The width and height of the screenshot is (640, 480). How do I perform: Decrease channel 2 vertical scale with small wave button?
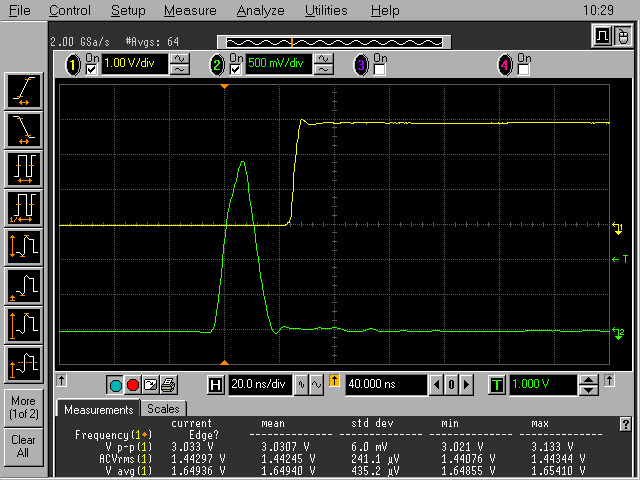coord(323,69)
